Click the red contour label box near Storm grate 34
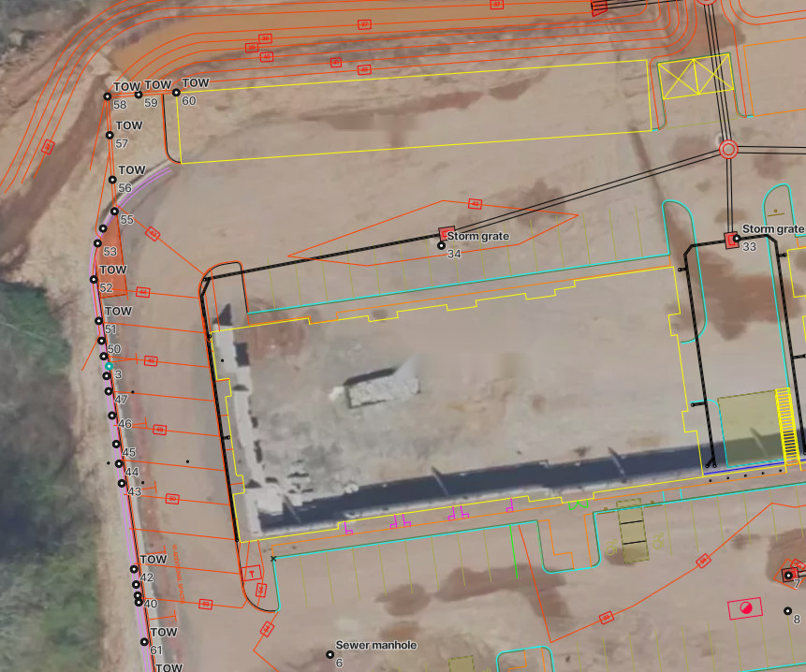The image size is (806, 672). coord(475,204)
